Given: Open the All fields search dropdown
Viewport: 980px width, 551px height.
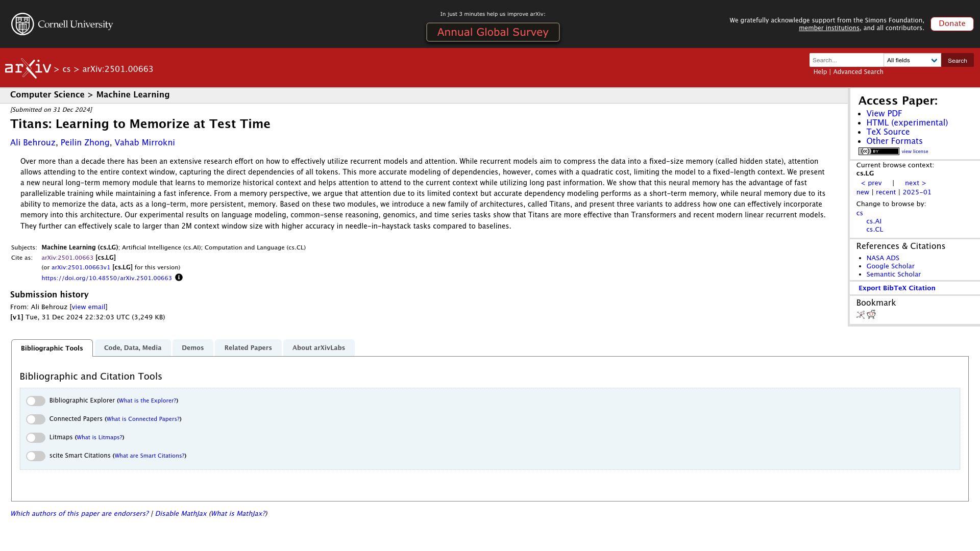Looking at the screenshot, I should point(912,60).
